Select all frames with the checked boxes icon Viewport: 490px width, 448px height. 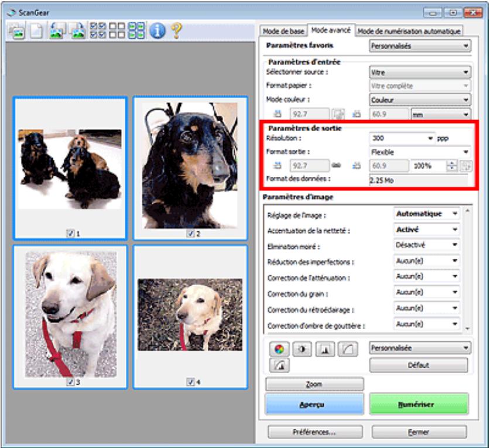pos(98,30)
